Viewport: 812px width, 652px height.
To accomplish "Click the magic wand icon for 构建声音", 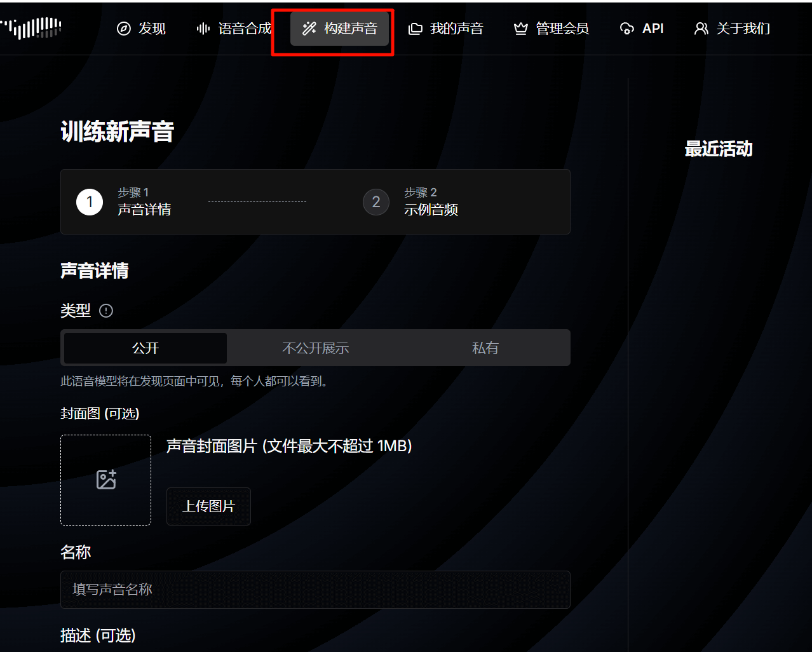I will coord(309,29).
